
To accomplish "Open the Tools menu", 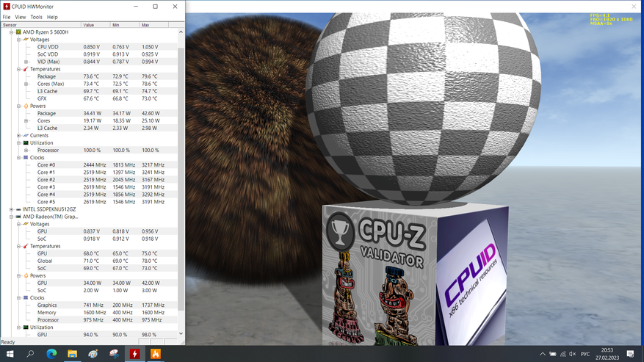I will click(x=36, y=17).
